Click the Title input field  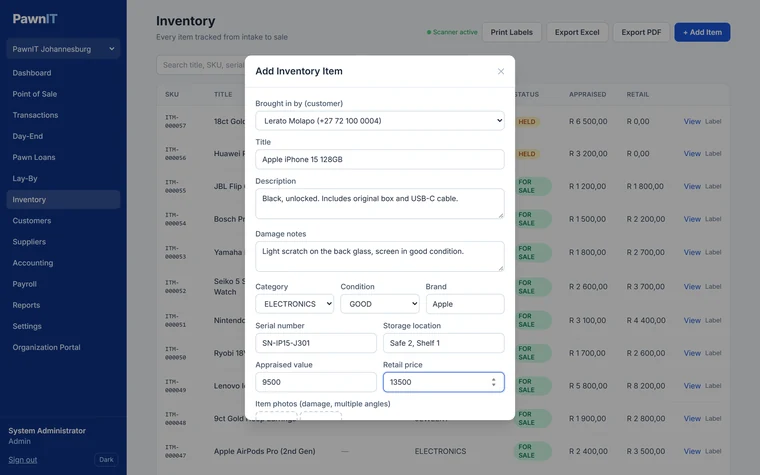(380, 159)
